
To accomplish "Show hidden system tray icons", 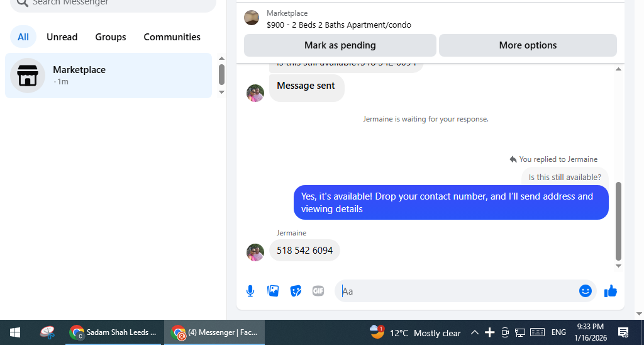I will point(474,332).
